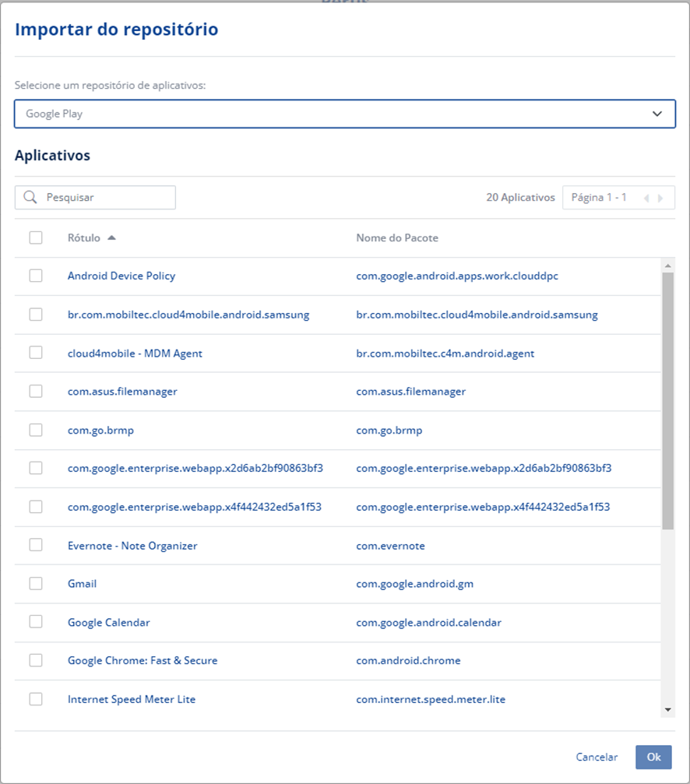Expand the repository list chevron
This screenshot has height=784, width=690.
tap(658, 114)
